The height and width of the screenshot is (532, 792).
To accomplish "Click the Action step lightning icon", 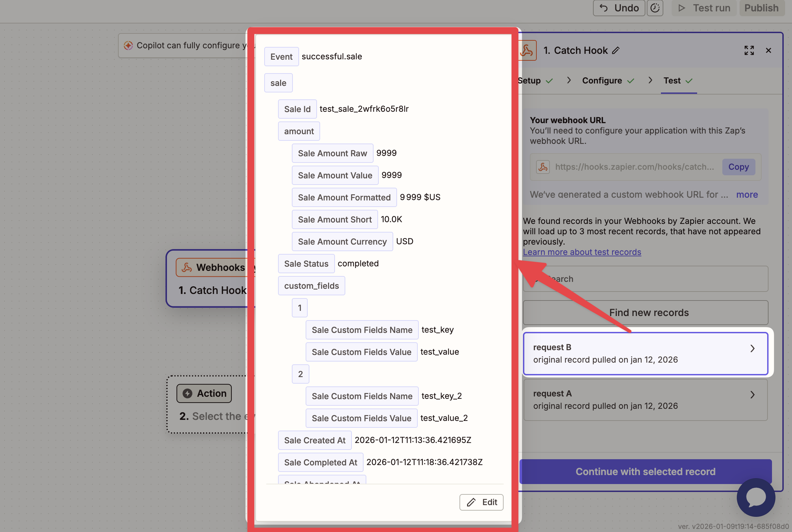I will tap(187, 393).
